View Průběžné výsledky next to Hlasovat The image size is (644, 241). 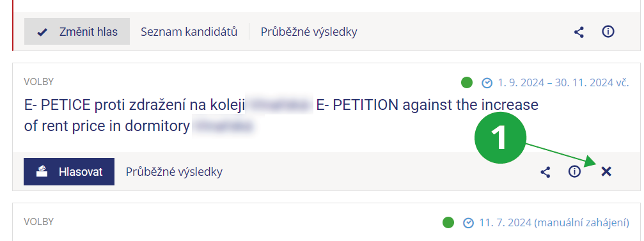tap(174, 171)
